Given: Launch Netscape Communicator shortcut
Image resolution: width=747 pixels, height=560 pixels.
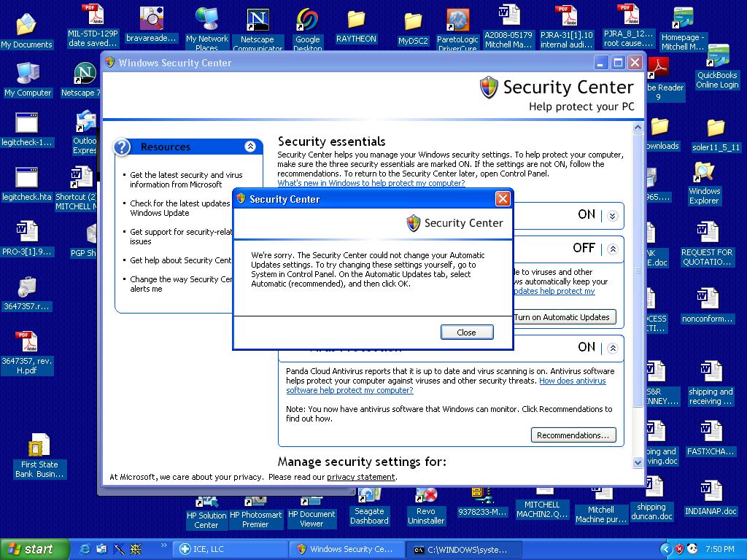Looking at the screenshot, I should pyautogui.click(x=258, y=30).
